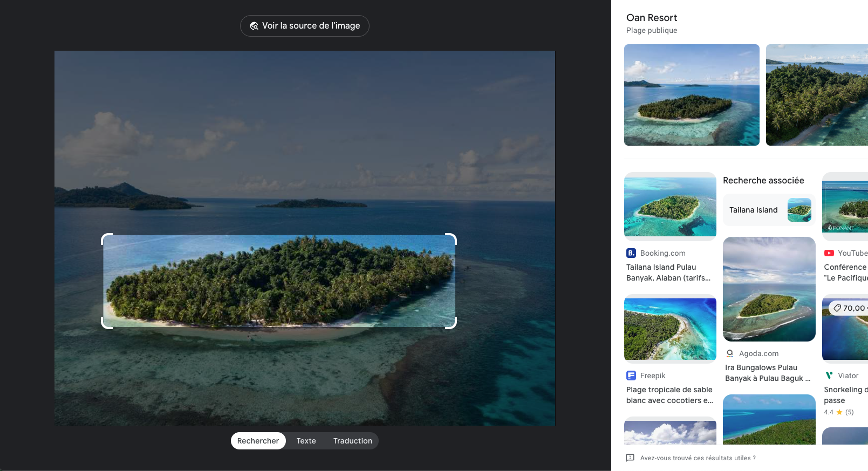Grab the bottom-left crop corner handle
This screenshot has width=868, height=471.
point(106,323)
